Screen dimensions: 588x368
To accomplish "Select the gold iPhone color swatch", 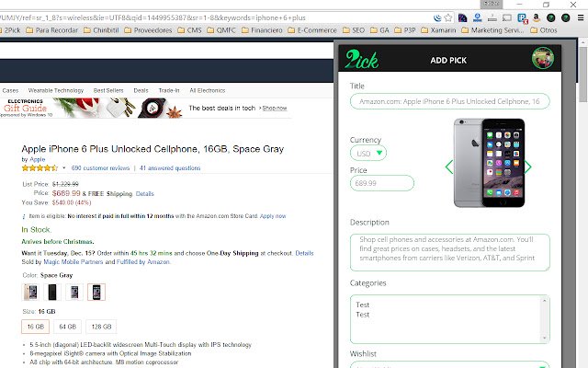I will (30, 293).
